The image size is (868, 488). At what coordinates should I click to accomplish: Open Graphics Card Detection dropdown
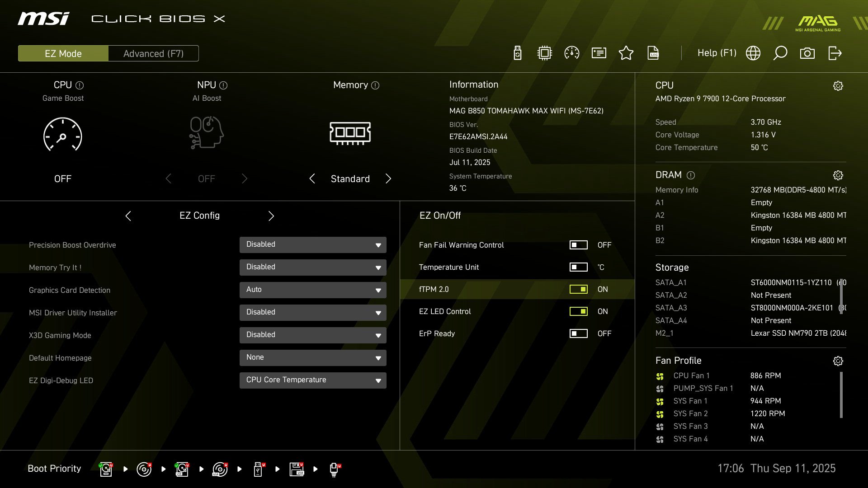pyautogui.click(x=313, y=290)
